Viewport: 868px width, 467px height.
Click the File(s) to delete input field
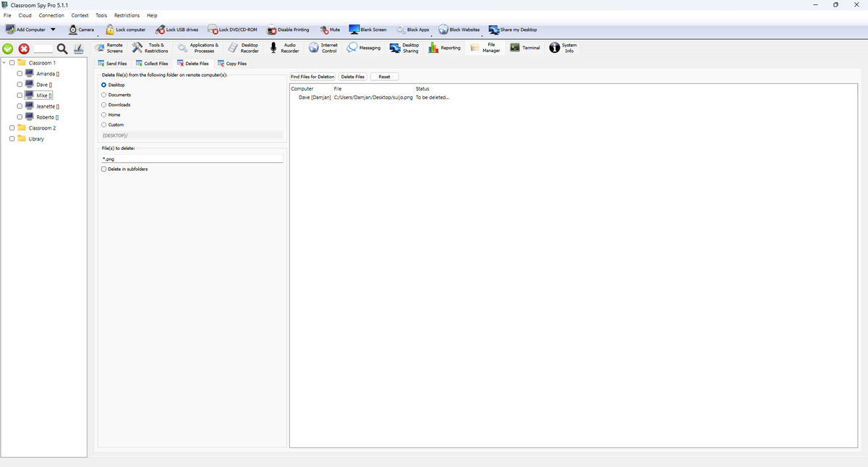coord(191,159)
